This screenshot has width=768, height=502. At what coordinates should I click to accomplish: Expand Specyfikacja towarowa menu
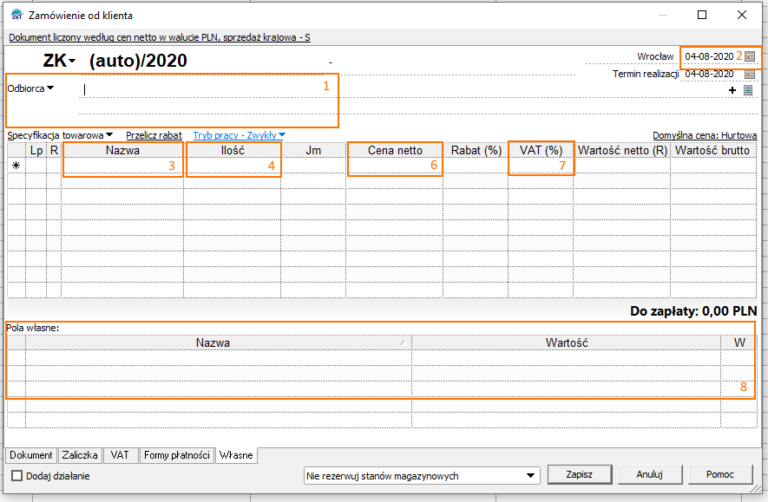coord(110,135)
